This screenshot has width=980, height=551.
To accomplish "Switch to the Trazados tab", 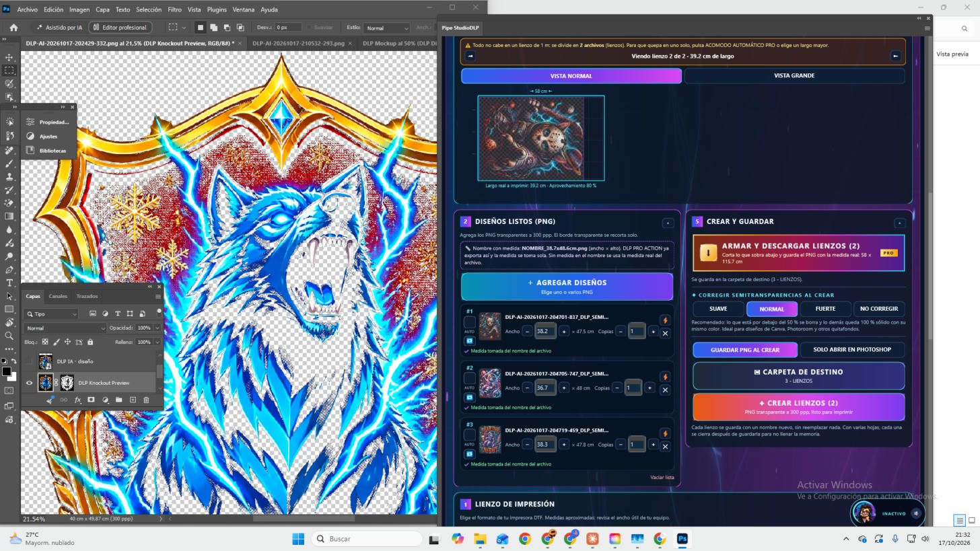I will 87,296.
